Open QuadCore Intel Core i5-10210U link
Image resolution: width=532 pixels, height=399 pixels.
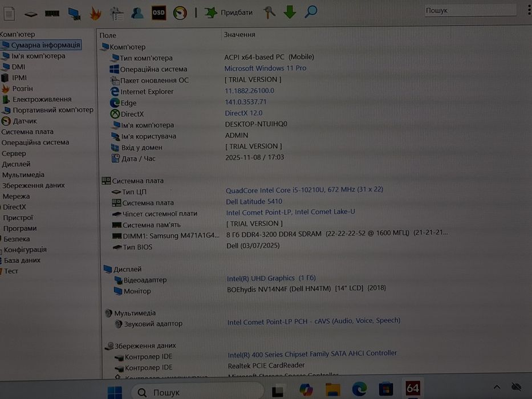304,190
